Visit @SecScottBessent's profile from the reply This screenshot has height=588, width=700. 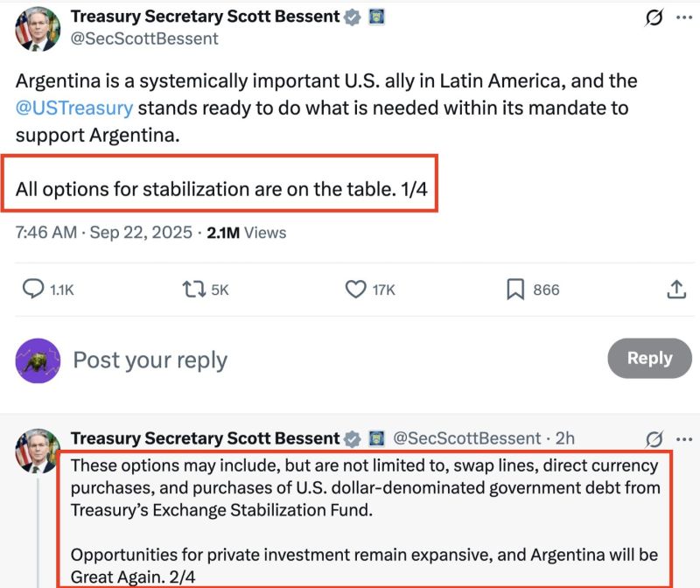(465, 438)
